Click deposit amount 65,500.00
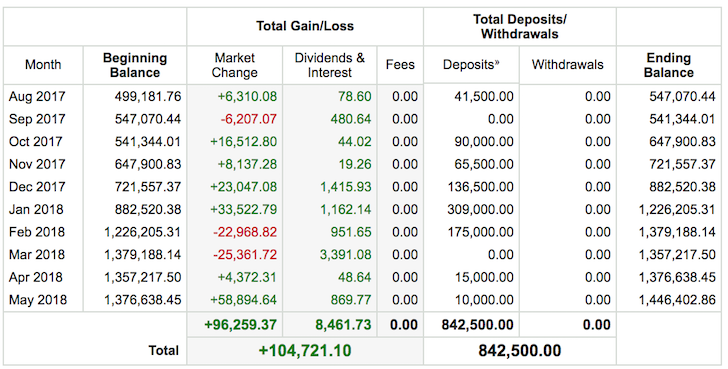 [x=484, y=164]
